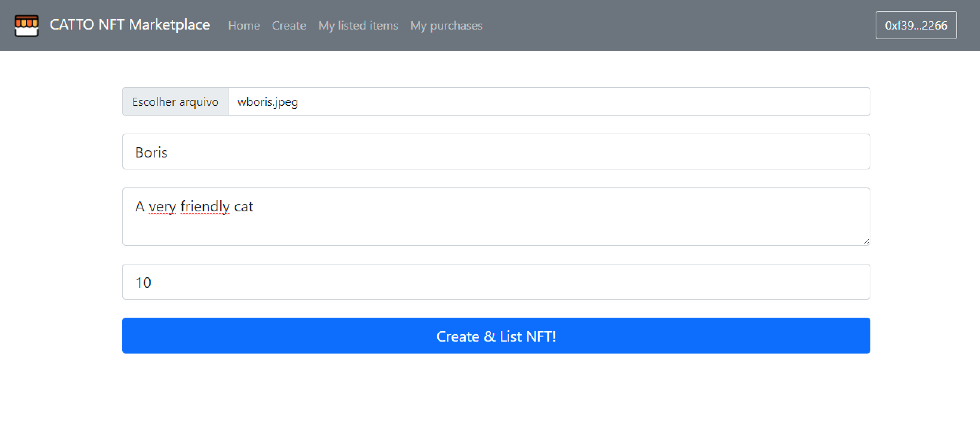
Task: Open the Create nav link
Action: (289, 25)
